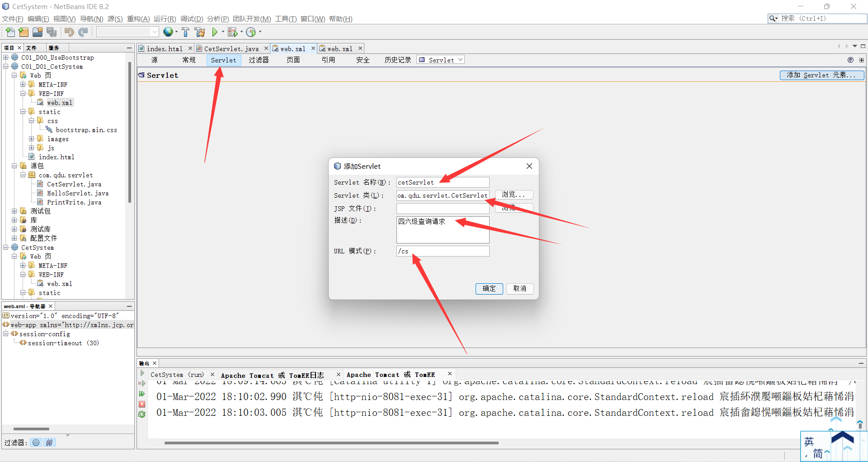Maximize the editor window via top-right icon
Viewport: 868px width, 462px height.
863,46
